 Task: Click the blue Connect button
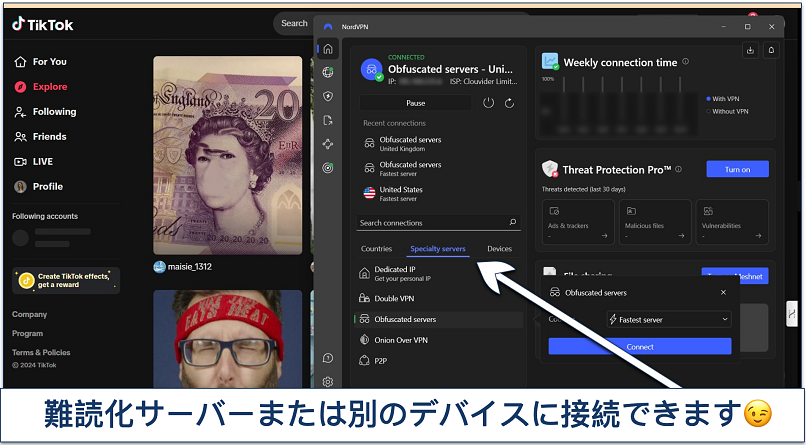point(639,346)
